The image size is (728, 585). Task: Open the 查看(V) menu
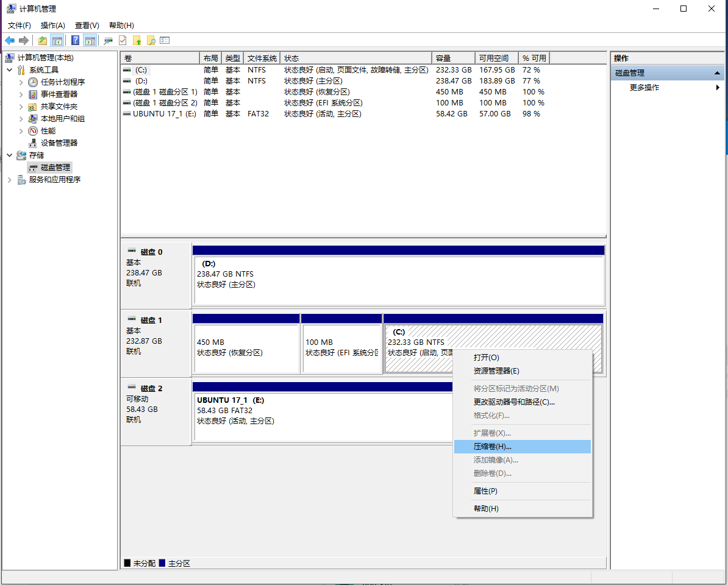click(x=87, y=26)
